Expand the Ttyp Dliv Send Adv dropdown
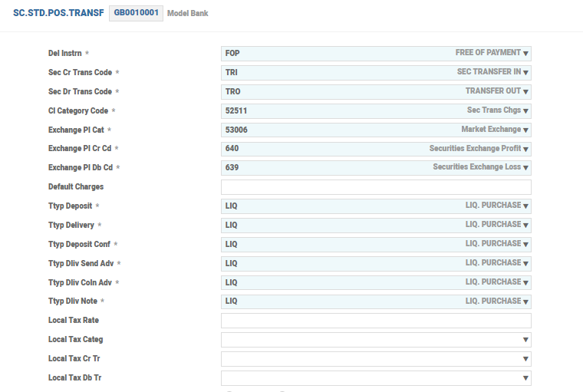This screenshot has width=583, height=392. click(x=526, y=264)
